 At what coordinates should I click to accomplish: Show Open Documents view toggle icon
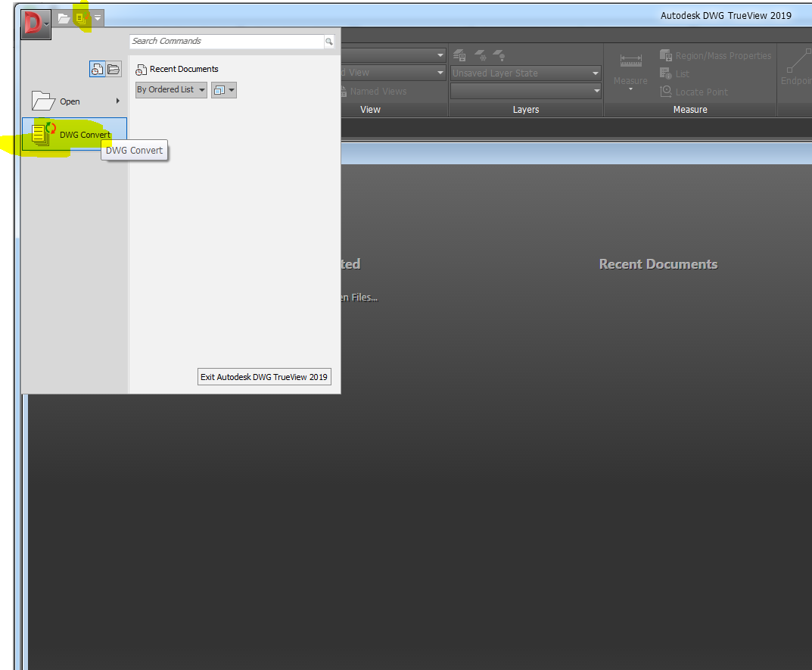[114, 69]
